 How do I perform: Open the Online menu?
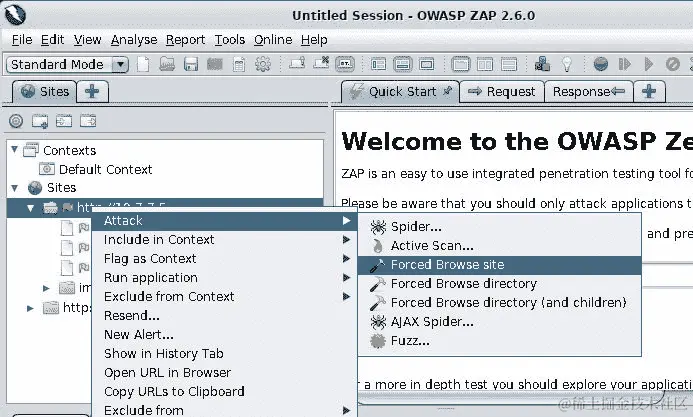[x=273, y=40]
